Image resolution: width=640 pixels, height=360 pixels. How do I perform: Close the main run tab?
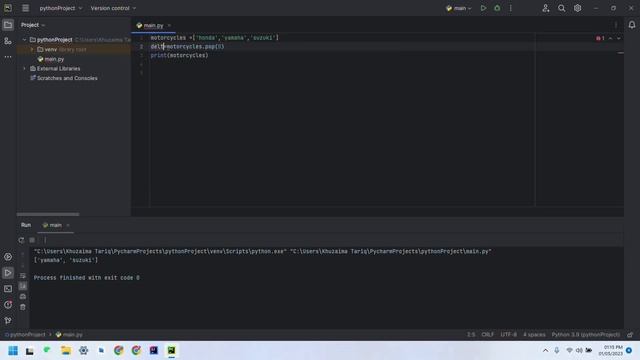(x=68, y=225)
